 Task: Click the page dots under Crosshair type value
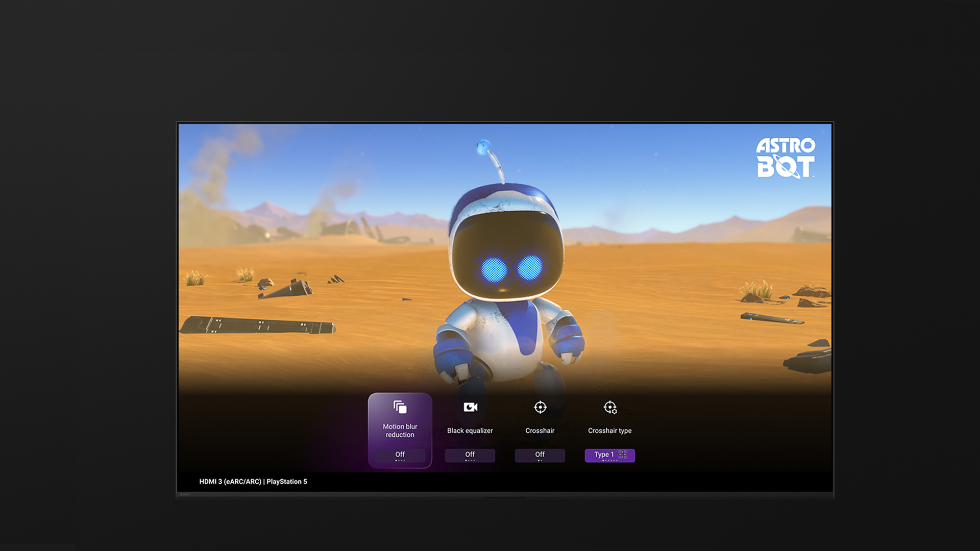coord(609,461)
